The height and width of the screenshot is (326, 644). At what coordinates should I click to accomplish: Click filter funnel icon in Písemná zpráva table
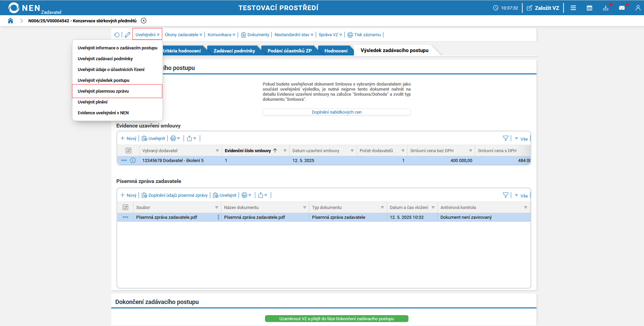(x=505, y=195)
